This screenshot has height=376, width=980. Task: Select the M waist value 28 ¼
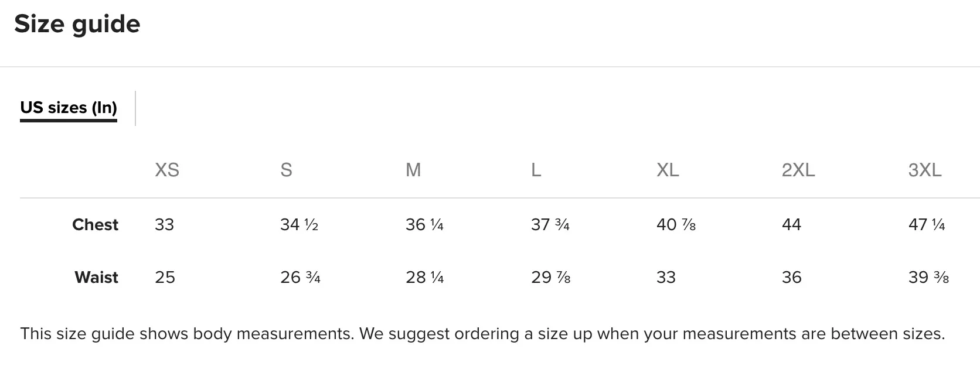pos(424,277)
